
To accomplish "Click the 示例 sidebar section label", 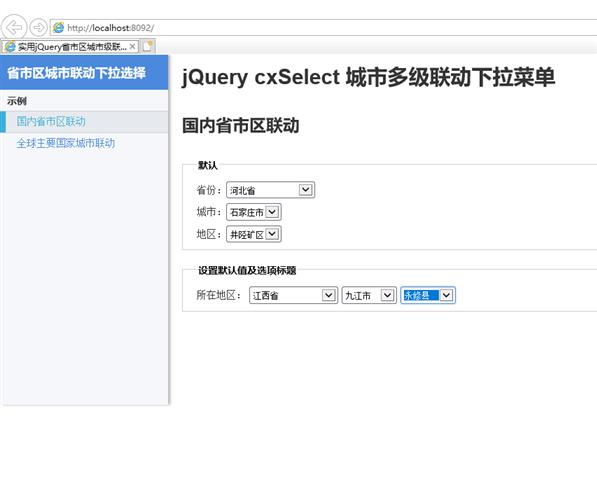I will pos(17,101).
